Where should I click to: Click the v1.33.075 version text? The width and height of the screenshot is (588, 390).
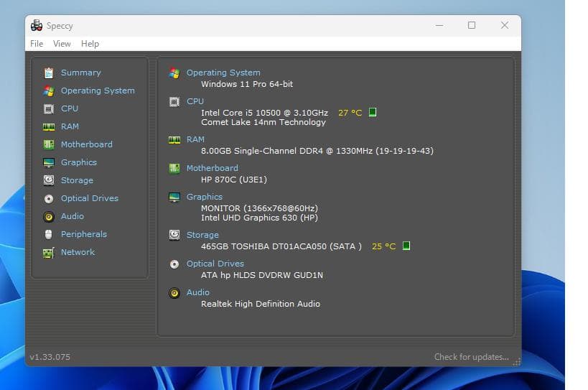(x=50, y=357)
